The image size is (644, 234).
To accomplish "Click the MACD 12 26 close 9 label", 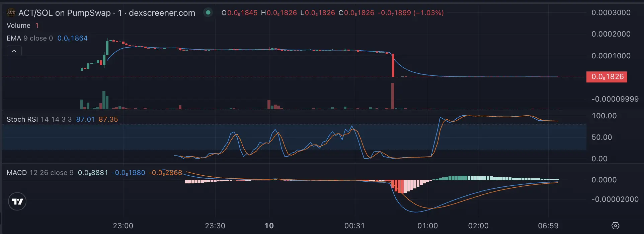I will tap(40, 173).
